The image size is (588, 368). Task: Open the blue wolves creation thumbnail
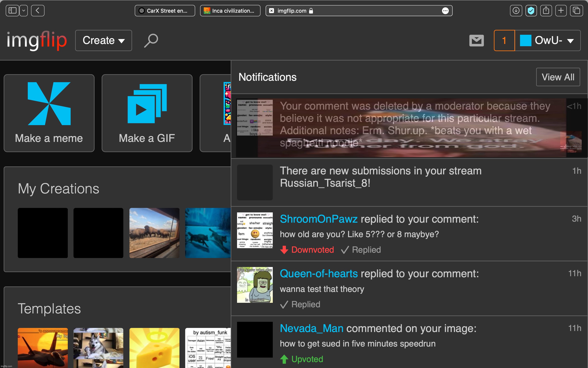(x=208, y=233)
